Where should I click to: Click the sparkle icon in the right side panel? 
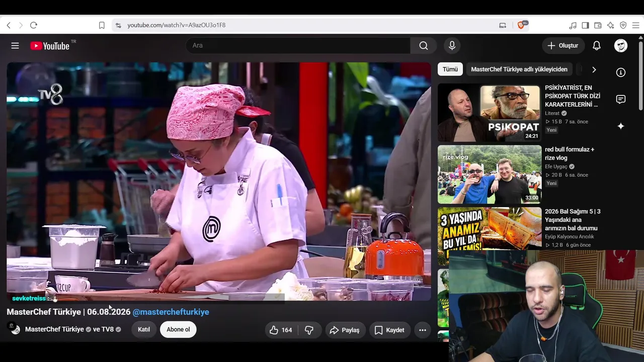621,126
